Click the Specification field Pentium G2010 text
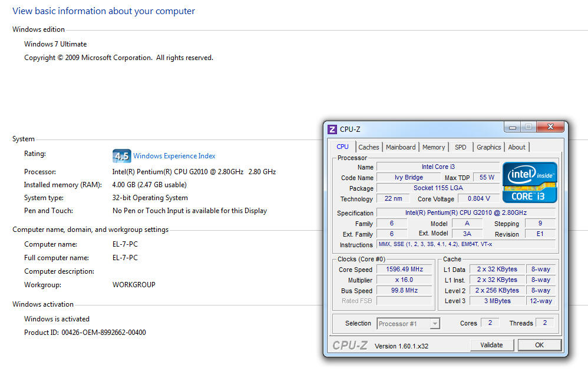This screenshot has width=588, height=372. (466, 212)
